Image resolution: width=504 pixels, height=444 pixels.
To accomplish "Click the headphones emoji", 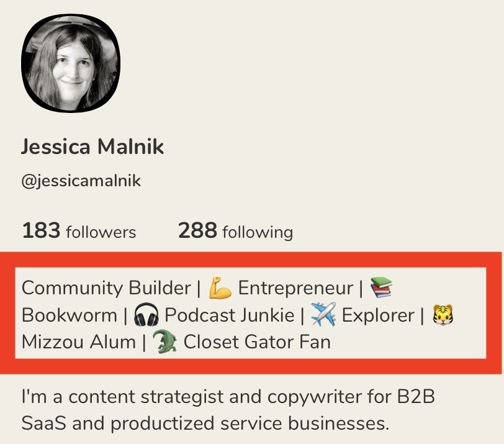I will [146, 315].
